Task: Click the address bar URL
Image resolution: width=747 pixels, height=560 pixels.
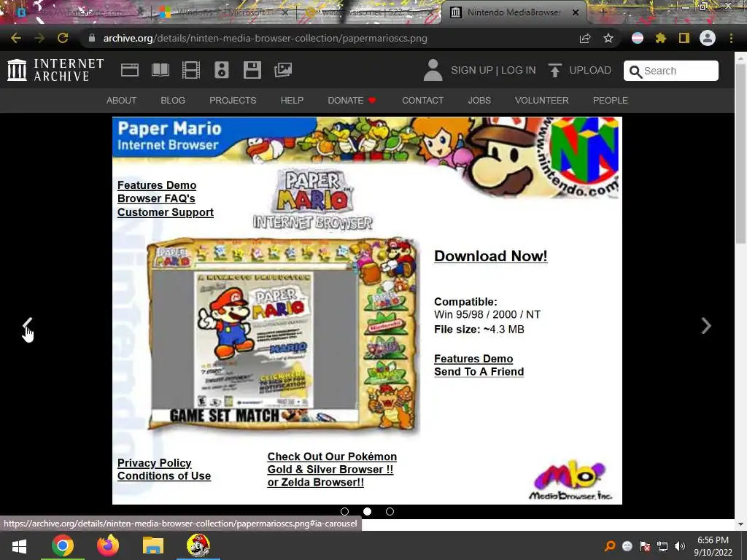Action: click(x=266, y=38)
